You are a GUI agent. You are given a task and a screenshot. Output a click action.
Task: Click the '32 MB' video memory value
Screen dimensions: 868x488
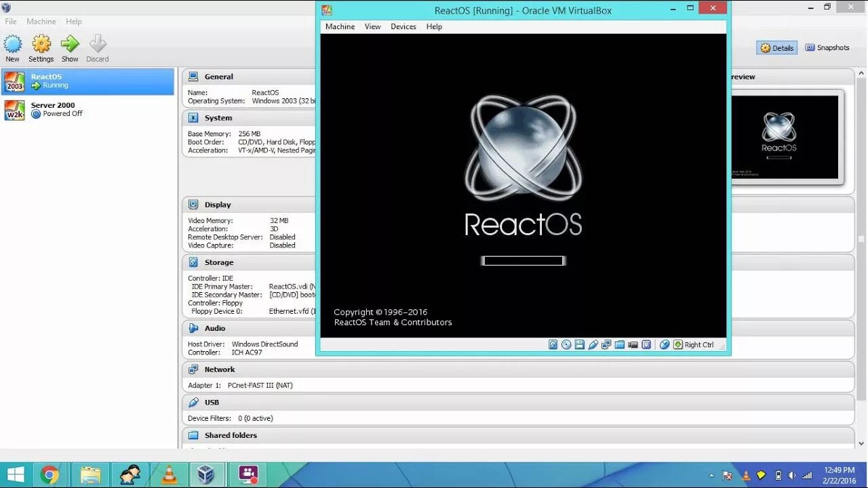(279, 221)
